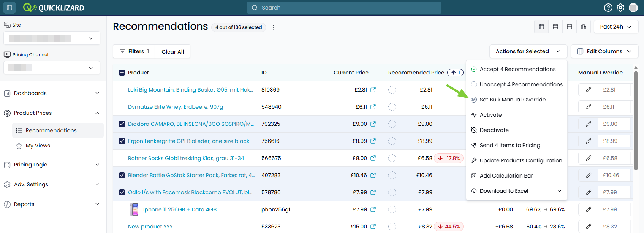
Task: Uncheck the Diadora CAMARO row checkbox
Action: pyautogui.click(x=122, y=124)
